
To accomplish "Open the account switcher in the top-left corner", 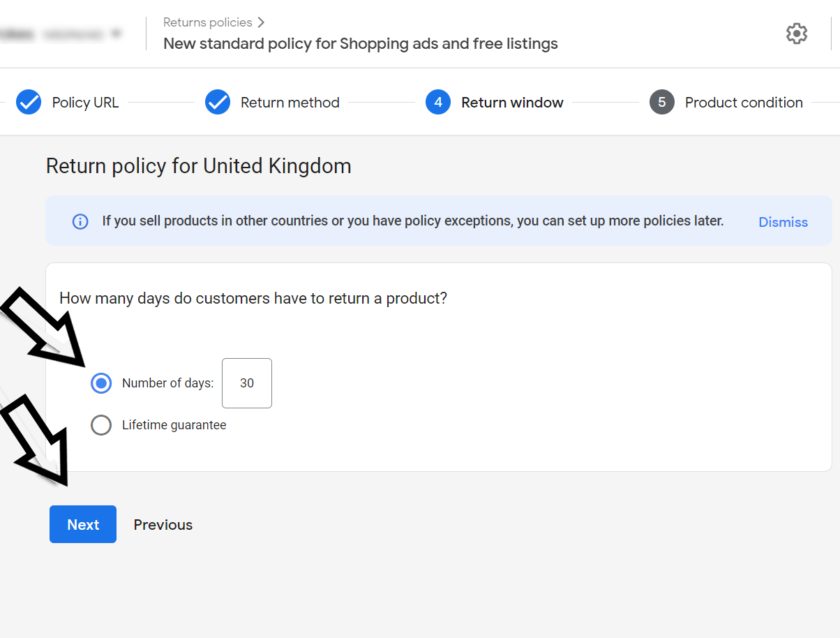I will (63, 32).
